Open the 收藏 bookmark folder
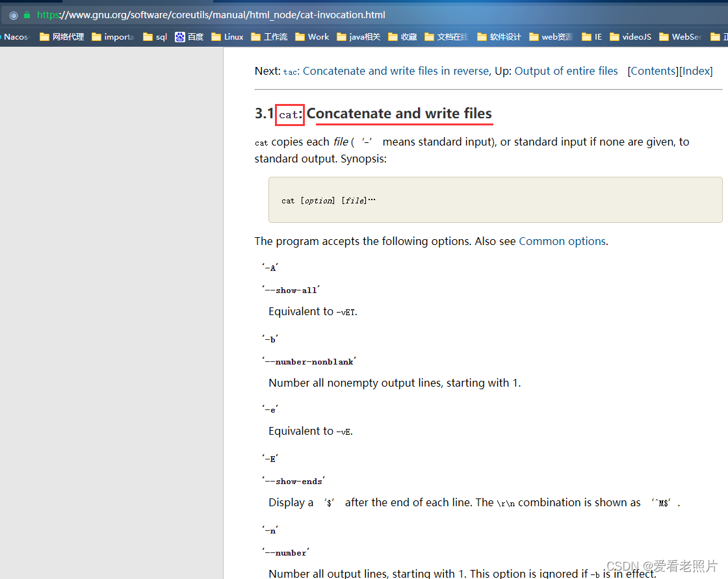 pos(402,36)
